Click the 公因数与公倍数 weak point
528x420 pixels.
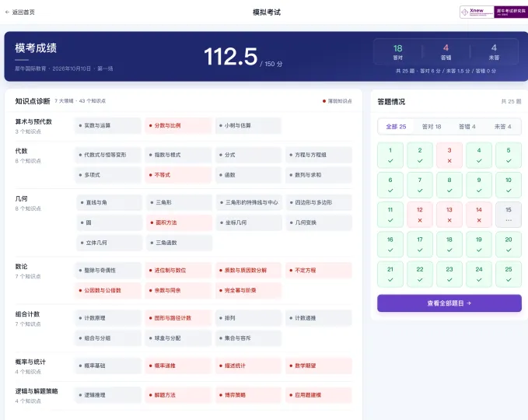[108, 290]
